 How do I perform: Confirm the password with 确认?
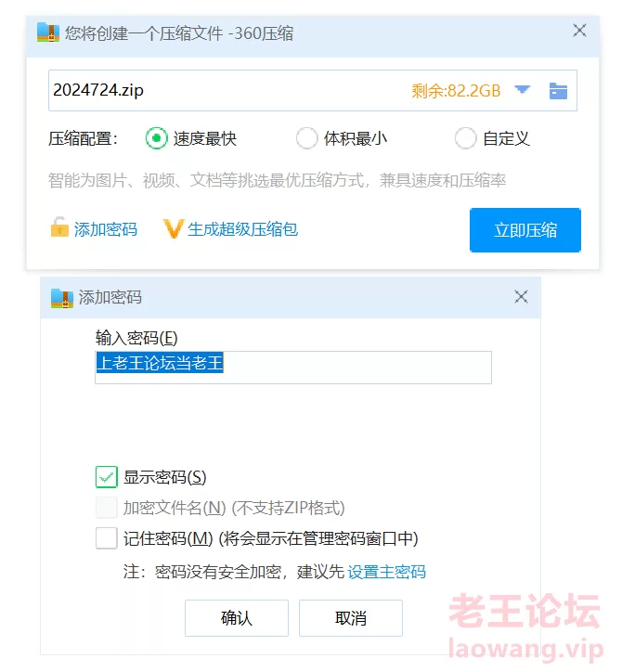237,618
